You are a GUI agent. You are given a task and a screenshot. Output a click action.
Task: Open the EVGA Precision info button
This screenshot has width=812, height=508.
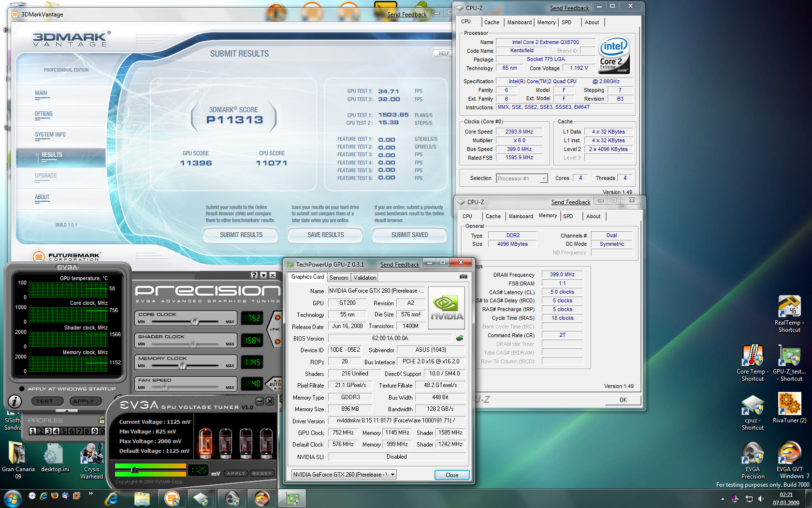coord(15,401)
